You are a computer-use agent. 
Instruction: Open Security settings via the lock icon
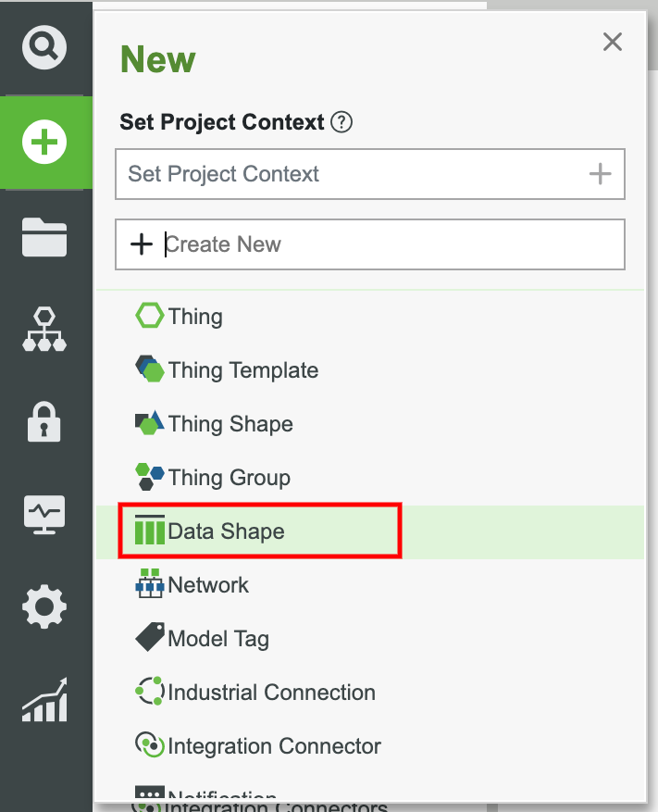tap(45, 421)
